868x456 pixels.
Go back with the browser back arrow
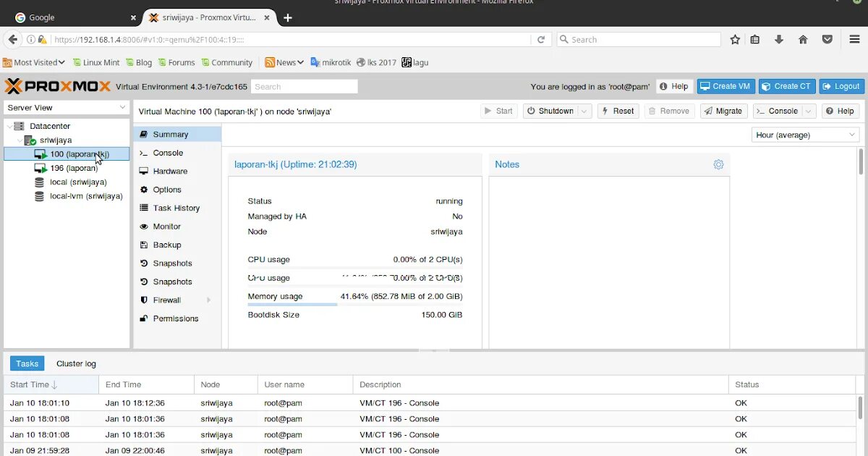pos(13,39)
